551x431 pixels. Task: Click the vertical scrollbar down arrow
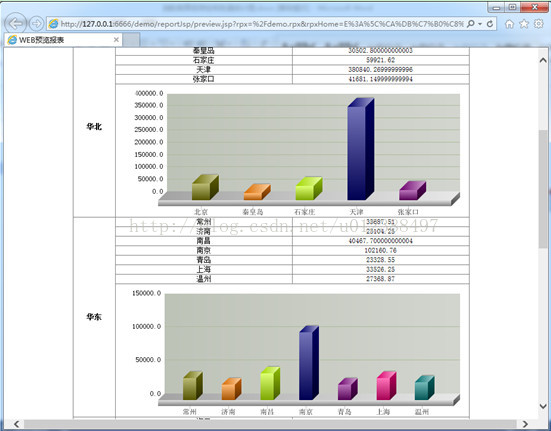point(543,406)
